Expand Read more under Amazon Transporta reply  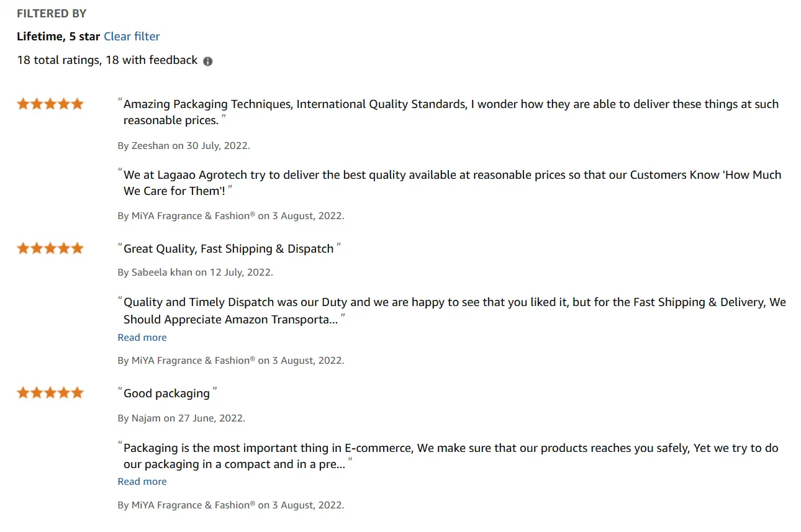pos(142,338)
